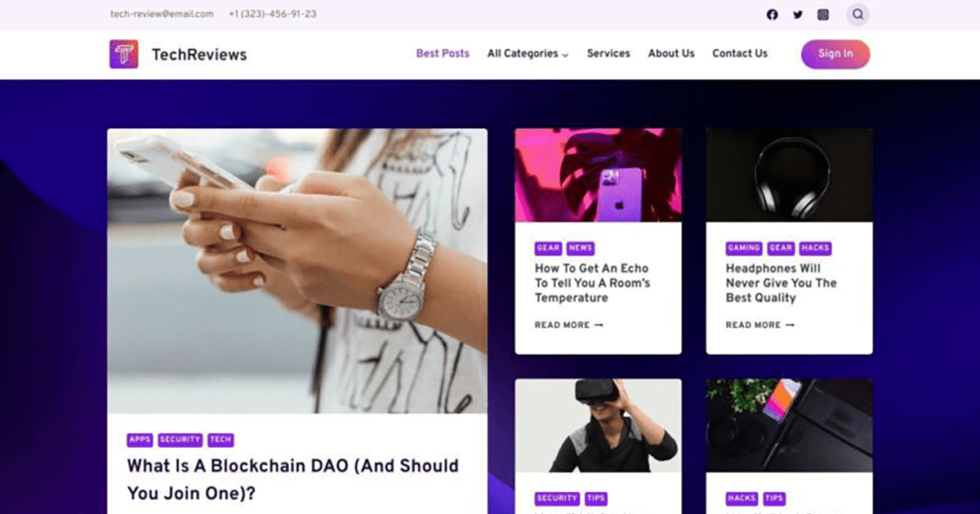Open the Contact Us page
980x514 pixels.
pos(740,54)
